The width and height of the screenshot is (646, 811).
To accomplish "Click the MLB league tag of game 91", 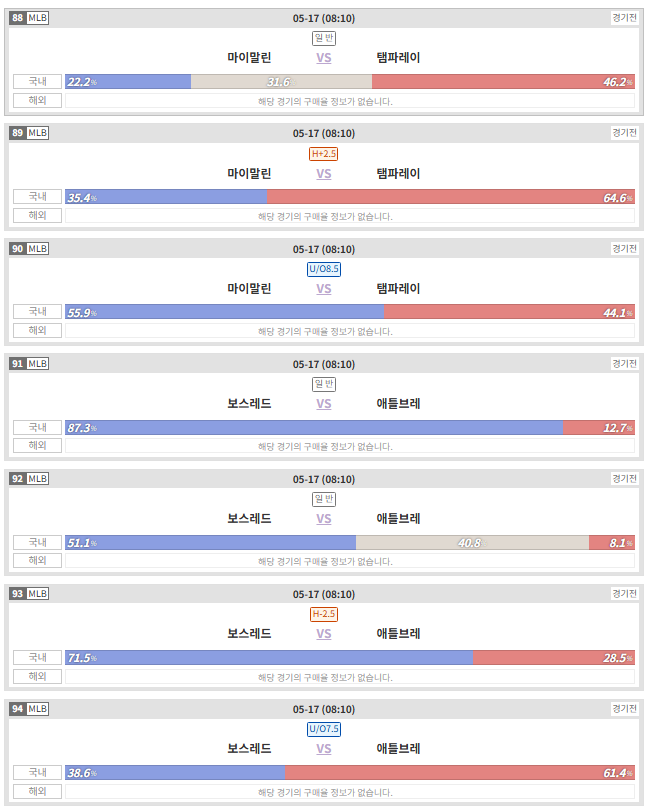I will [38, 364].
